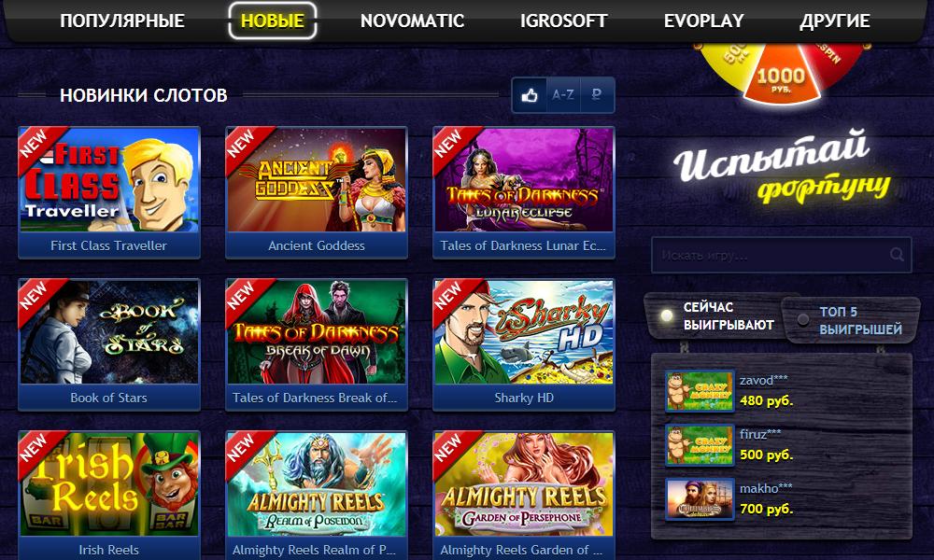Click the search magnifier icon
This screenshot has height=560, width=934.
(897, 255)
